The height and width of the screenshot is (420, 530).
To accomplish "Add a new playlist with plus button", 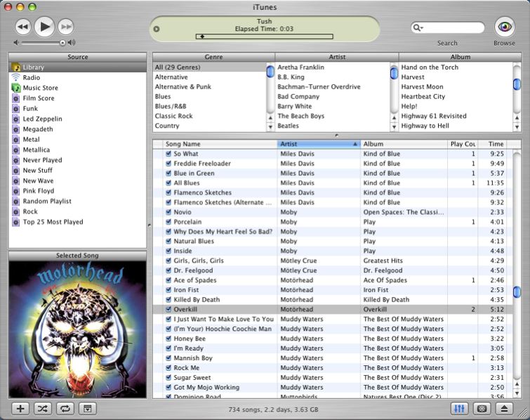I will point(20,408).
